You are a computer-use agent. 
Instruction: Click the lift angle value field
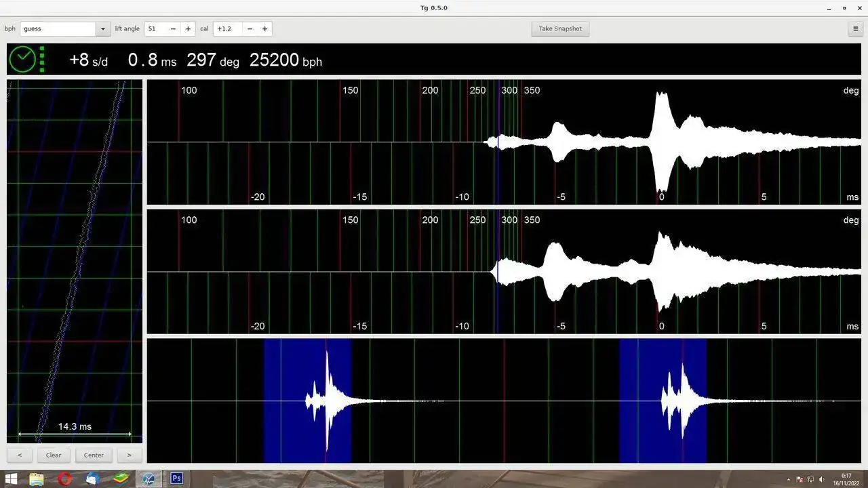155,28
